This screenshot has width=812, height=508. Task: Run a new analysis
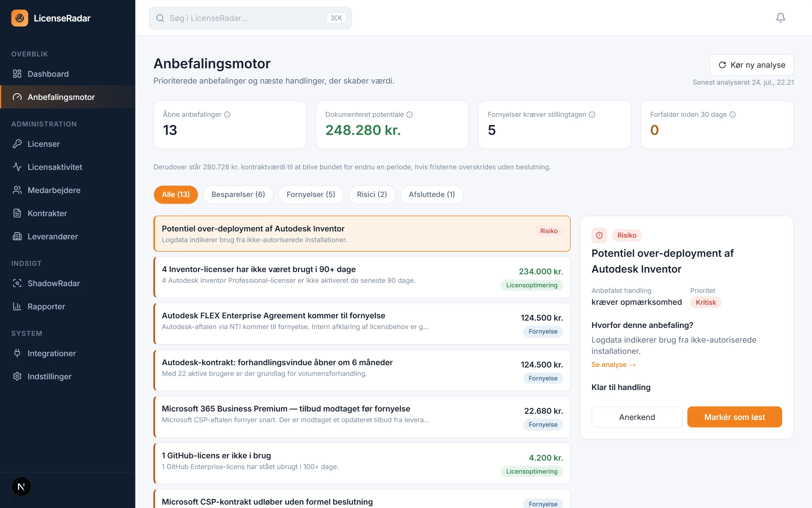coord(752,65)
